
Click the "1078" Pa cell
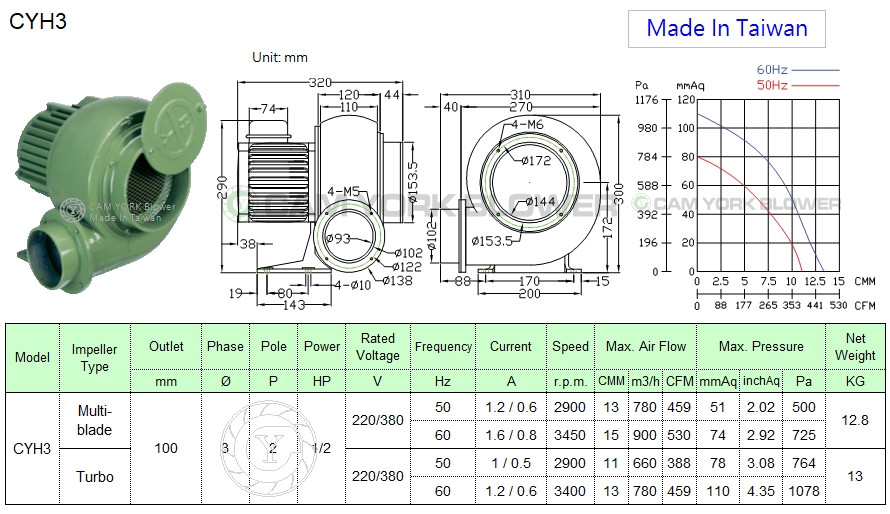(x=804, y=491)
